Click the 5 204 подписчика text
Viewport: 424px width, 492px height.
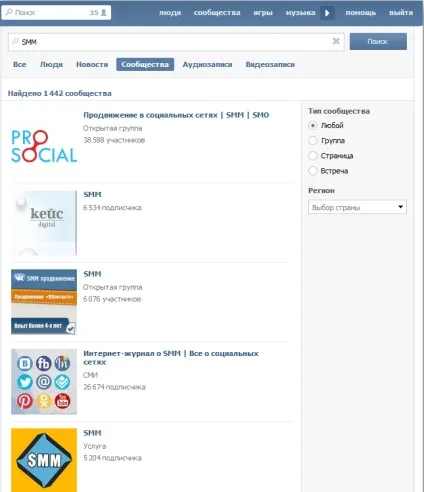point(112,458)
